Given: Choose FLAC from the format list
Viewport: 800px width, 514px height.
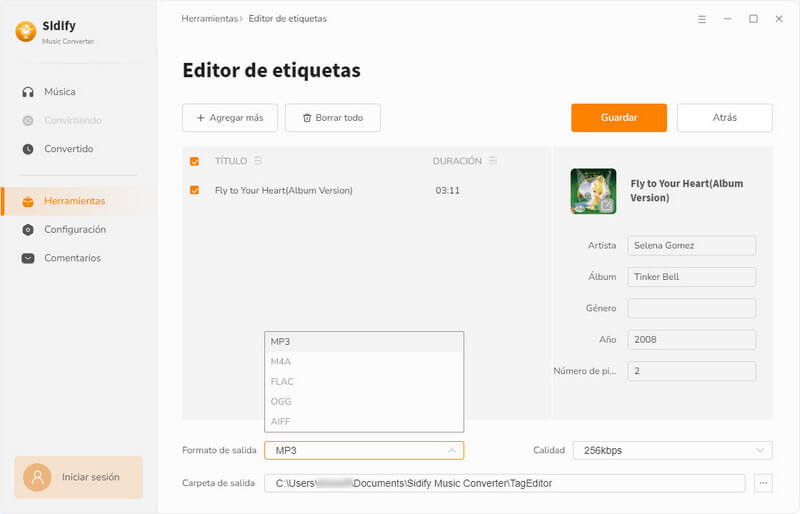Looking at the screenshot, I should (x=364, y=382).
